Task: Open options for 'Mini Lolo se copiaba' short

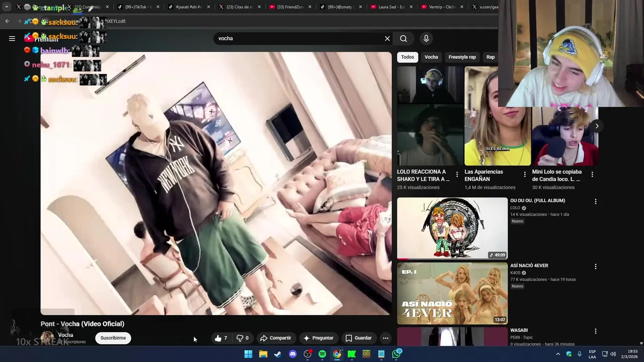Action: point(592,174)
